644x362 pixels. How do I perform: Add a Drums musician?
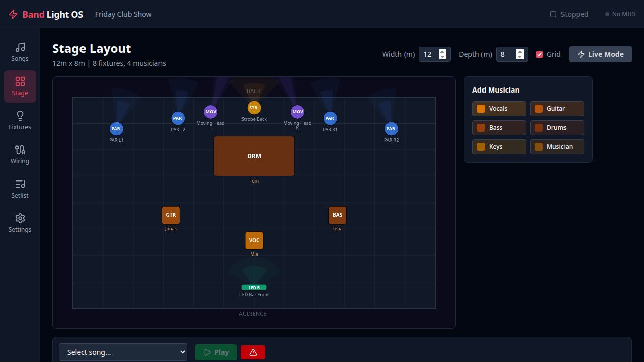point(557,128)
